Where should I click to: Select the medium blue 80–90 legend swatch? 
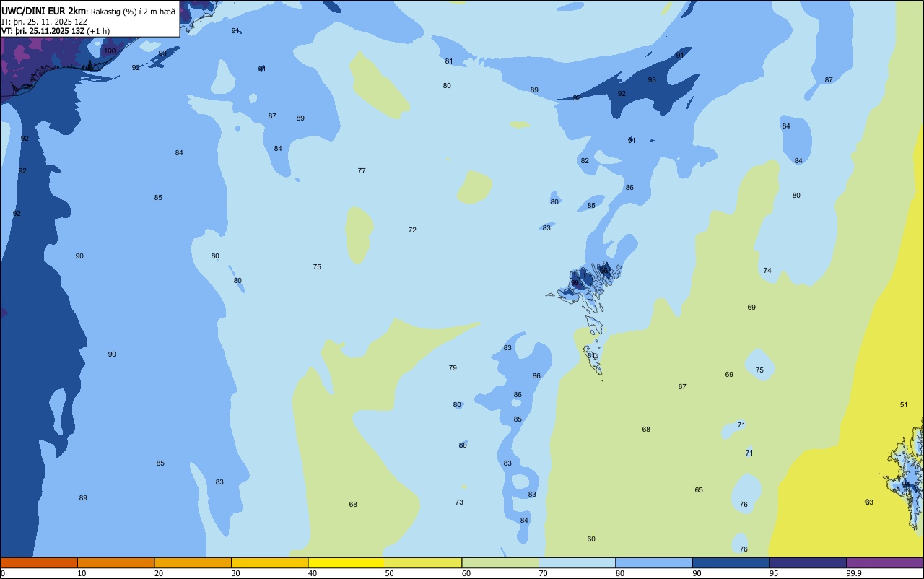(654, 562)
